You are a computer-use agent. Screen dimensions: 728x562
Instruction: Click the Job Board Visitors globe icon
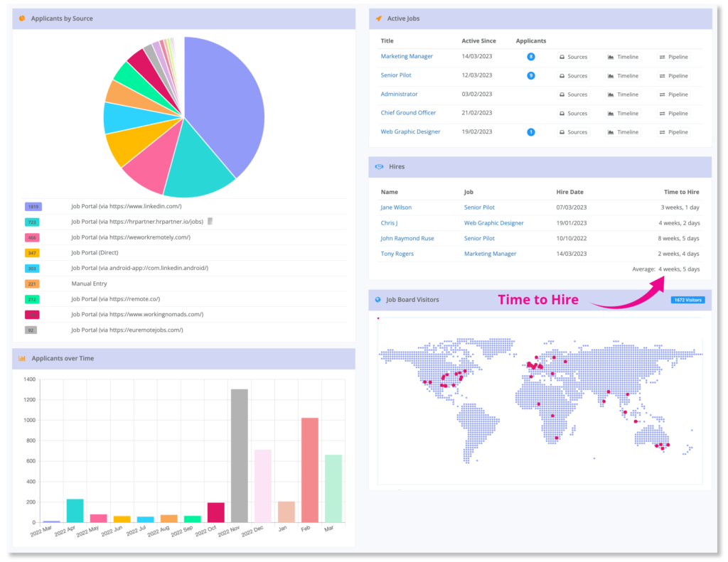(378, 300)
